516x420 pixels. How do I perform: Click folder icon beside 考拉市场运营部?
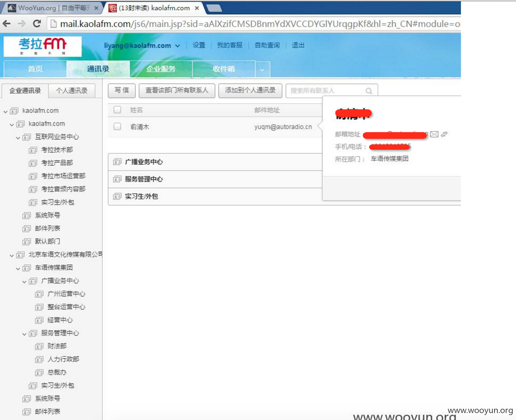(x=33, y=177)
